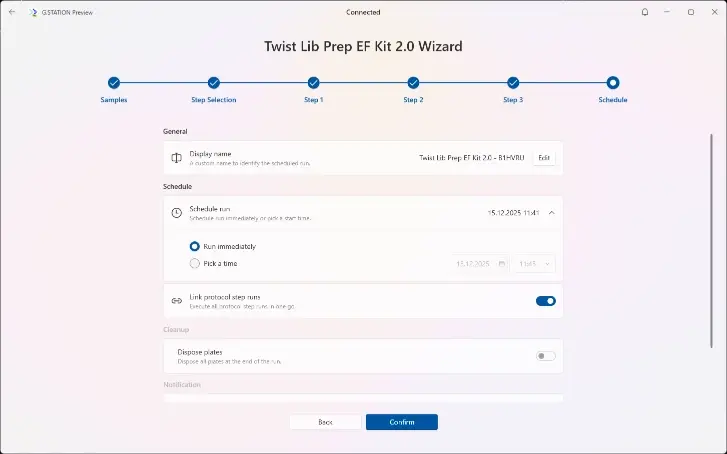The image size is (727, 454).
Task: Toggle Dispose plates switch
Action: [x=546, y=356]
